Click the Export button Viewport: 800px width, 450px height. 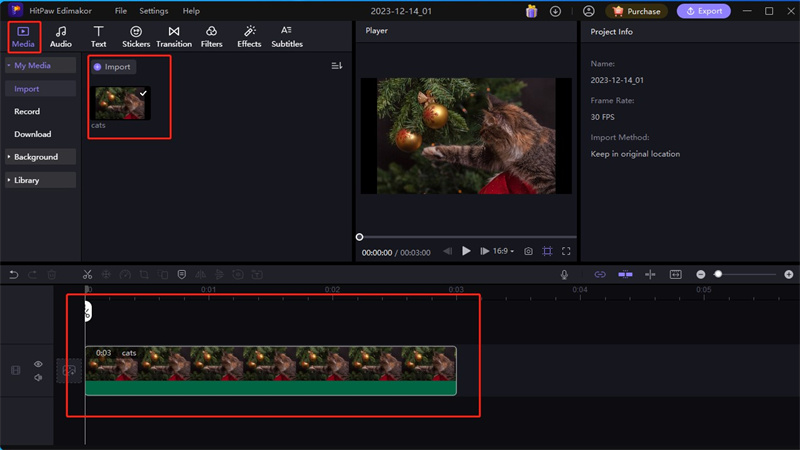pos(704,11)
